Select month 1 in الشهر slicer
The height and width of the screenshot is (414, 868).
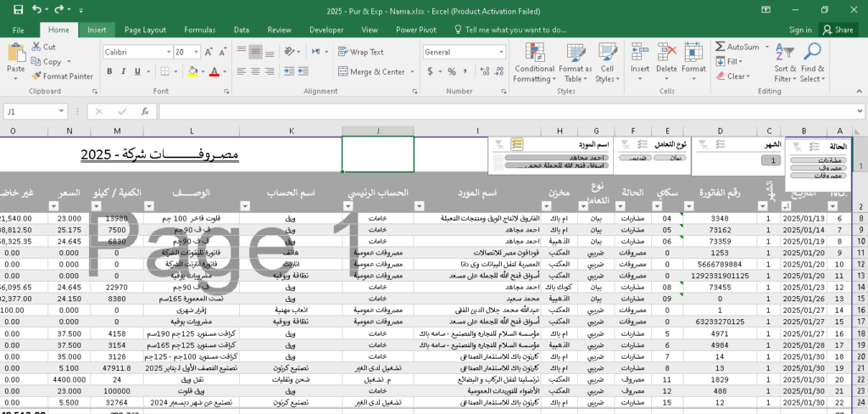pyautogui.click(x=771, y=160)
